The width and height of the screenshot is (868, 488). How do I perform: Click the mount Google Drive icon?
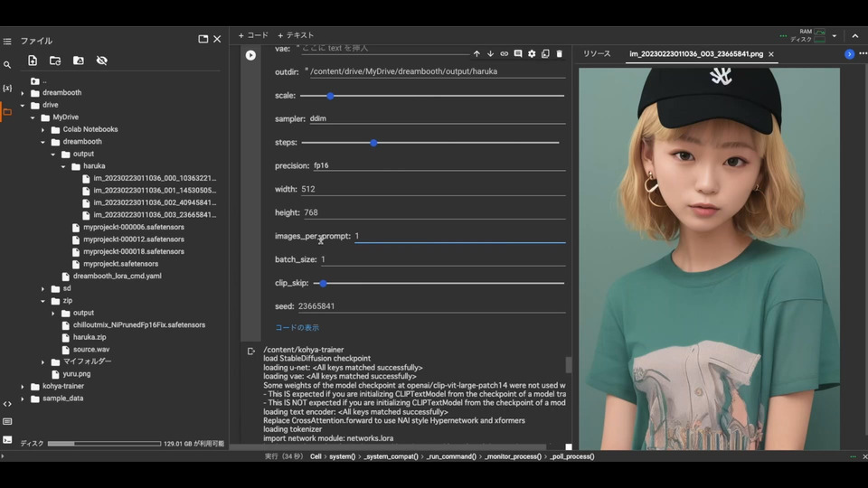79,61
